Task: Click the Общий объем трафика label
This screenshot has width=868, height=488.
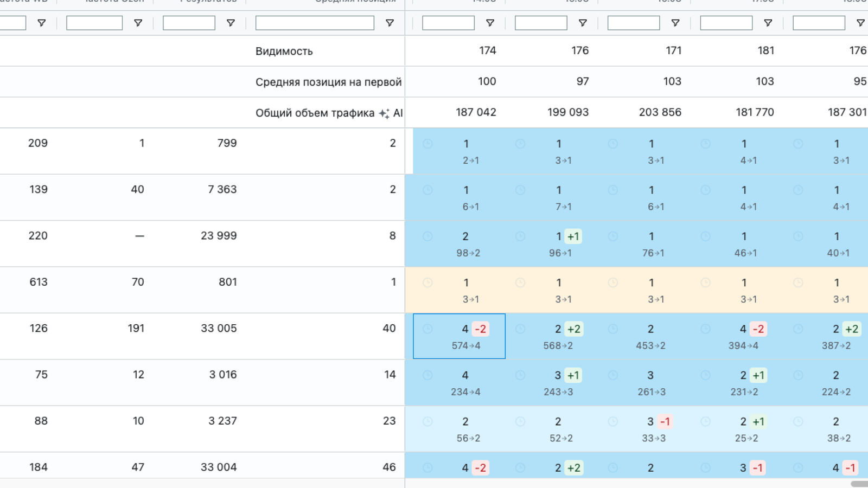Action: (x=315, y=113)
